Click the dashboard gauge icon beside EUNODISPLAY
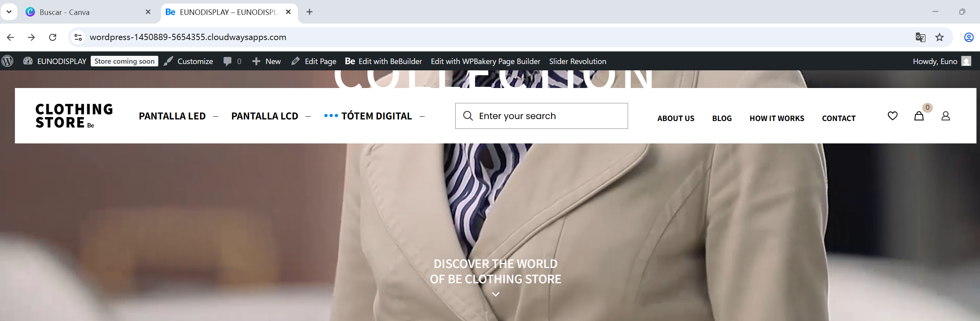The height and width of the screenshot is (321, 980). (28, 61)
